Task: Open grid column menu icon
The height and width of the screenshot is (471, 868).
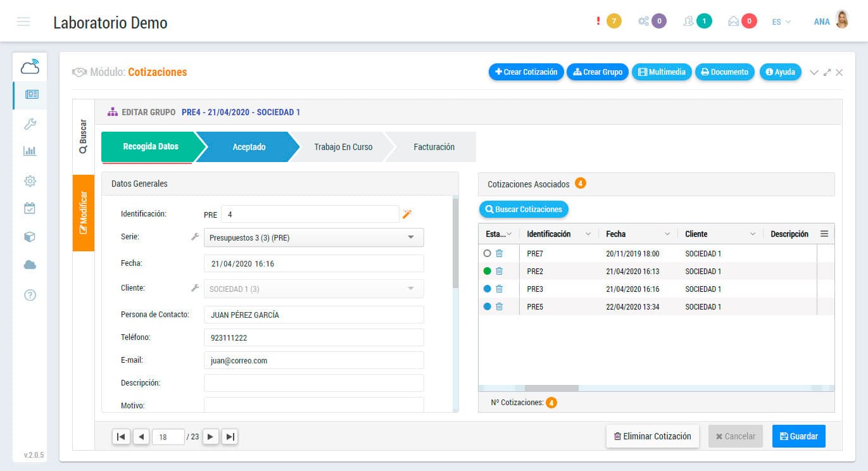Action: pyautogui.click(x=824, y=234)
